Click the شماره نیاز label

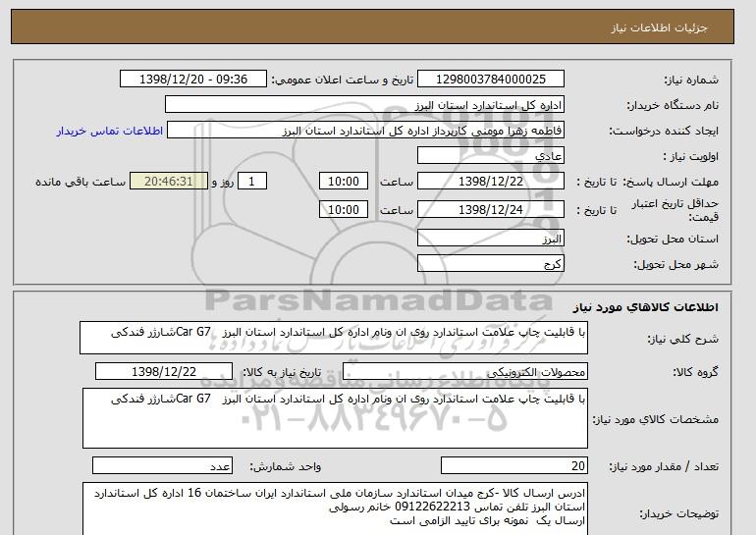pyautogui.click(x=692, y=80)
